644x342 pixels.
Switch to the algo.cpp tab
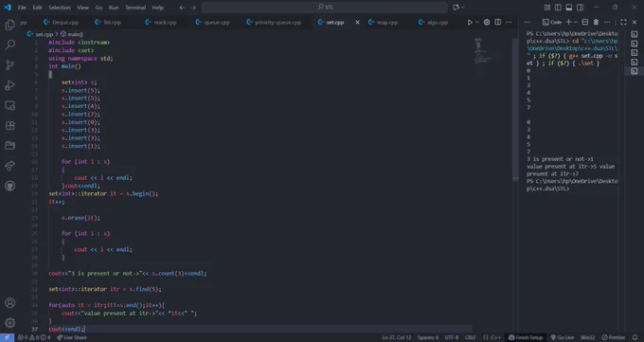point(433,22)
